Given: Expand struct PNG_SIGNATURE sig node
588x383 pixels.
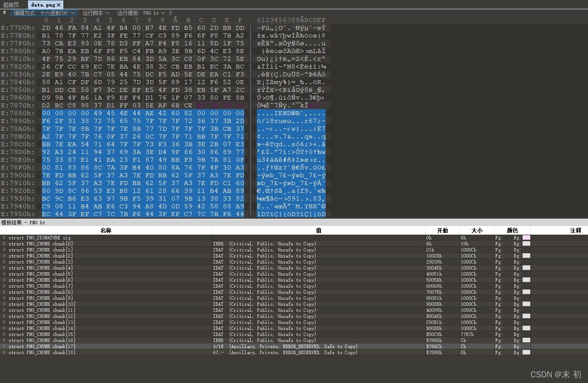Looking at the screenshot, I should [x=4, y=238].
